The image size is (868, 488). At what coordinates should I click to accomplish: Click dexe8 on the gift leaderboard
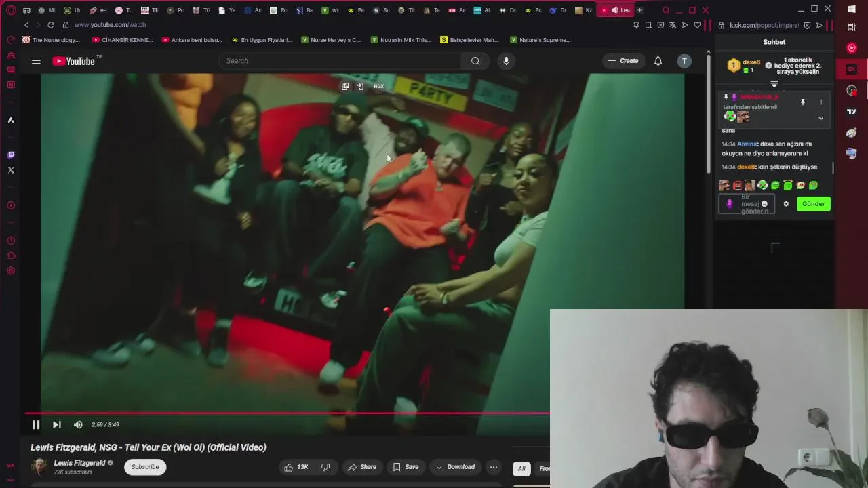[751, 62]
